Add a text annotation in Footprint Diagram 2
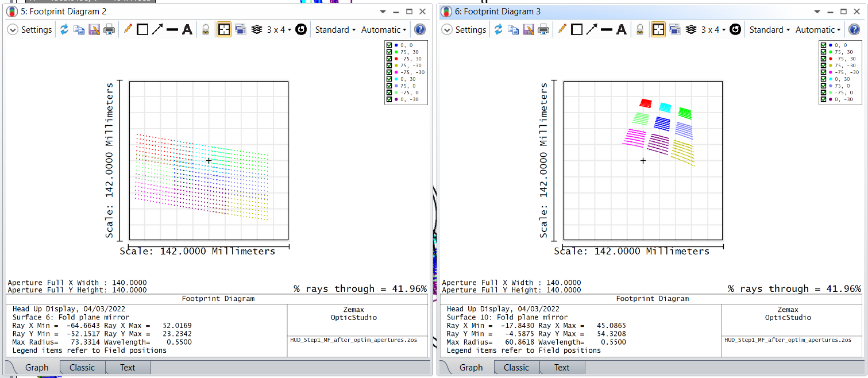Image resolution: width=868 pixels, height=378 pixels. 187,30
